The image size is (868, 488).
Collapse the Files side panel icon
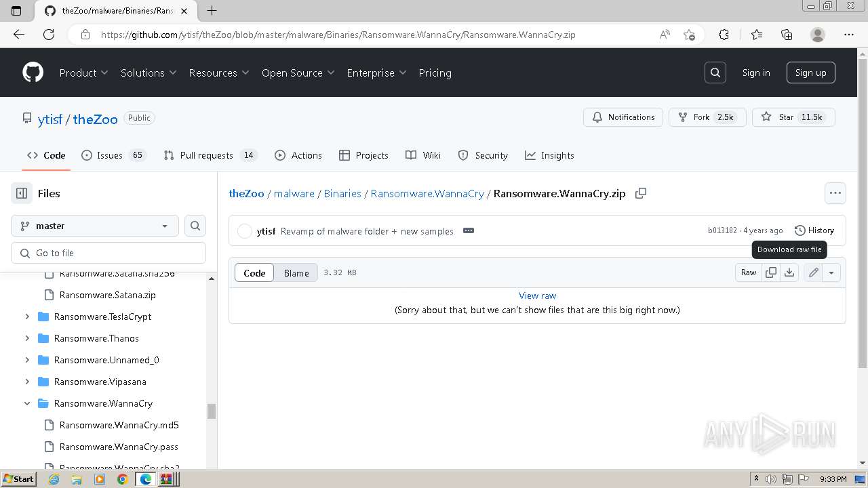point(22,193)
